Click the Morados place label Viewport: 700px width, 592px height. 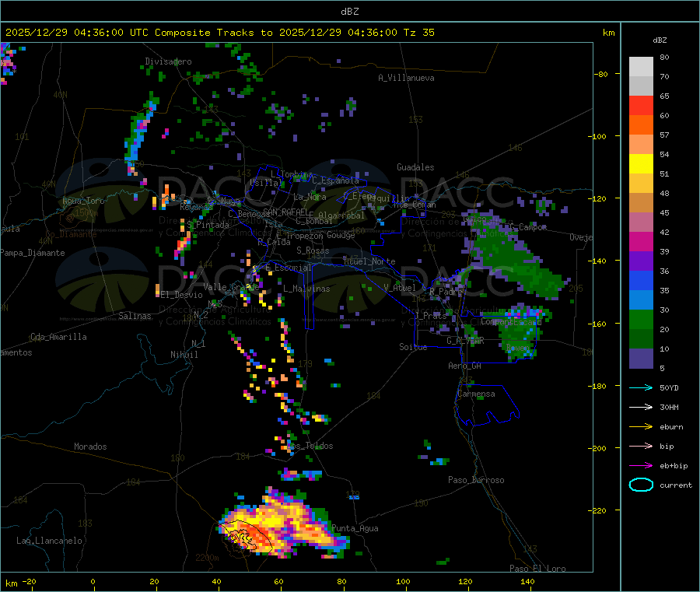point(90,447)
